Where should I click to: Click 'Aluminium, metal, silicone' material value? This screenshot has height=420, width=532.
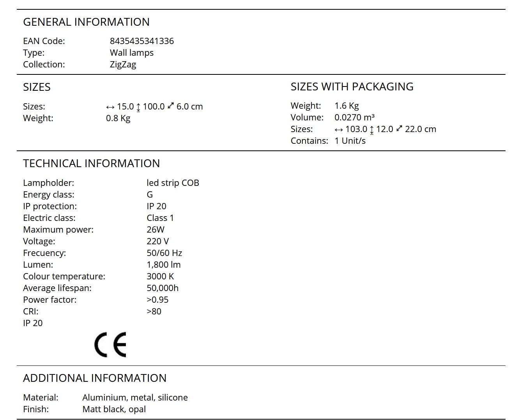coord(135,397)
